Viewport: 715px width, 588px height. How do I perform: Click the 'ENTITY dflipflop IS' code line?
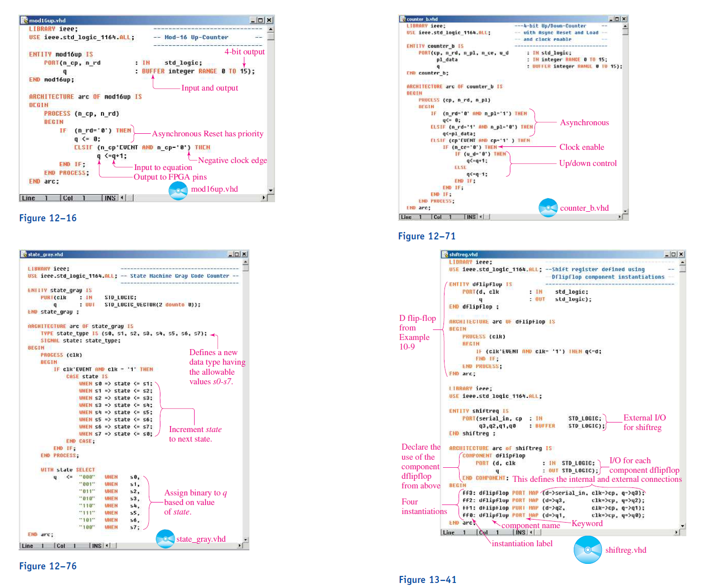tap(481, 284)
